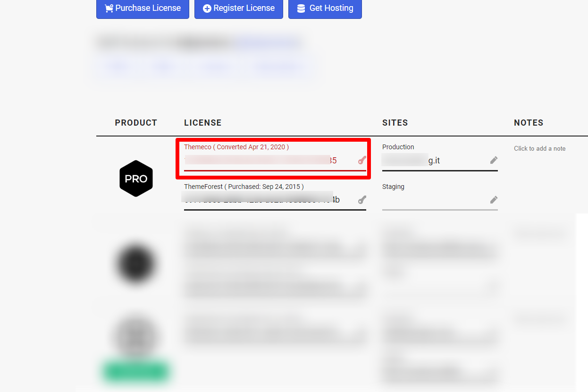Click the black PRO hexagon product logo
Image resolution: width=588 pixels, height=392 pixels.
click(136, 179)
